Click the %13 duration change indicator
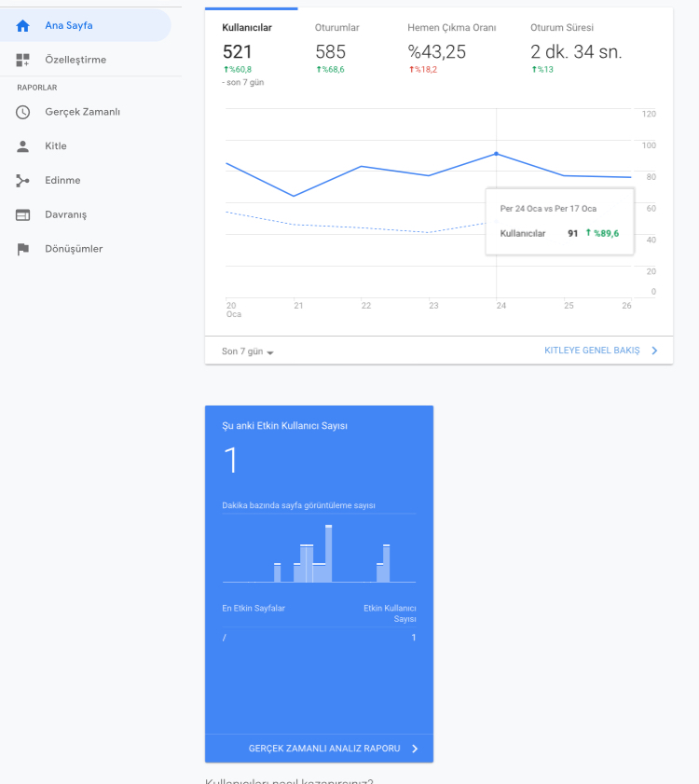 [x=542, y=70]
